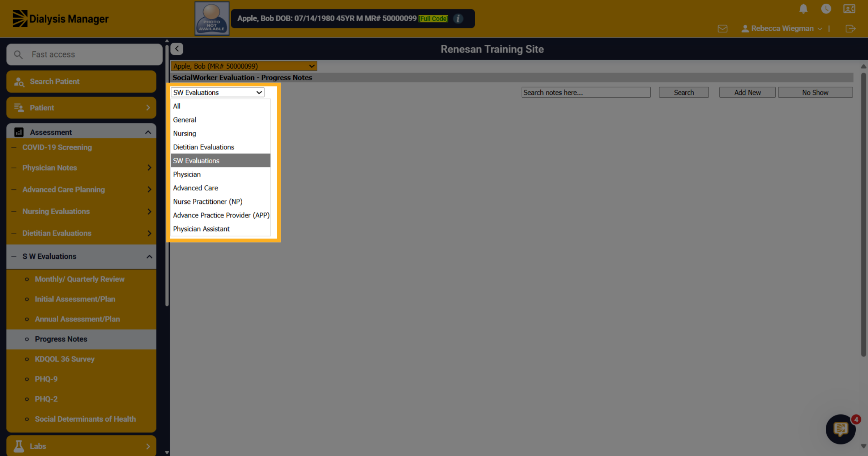This screenshot has height=456, width=868.
Task: Click the Add New button
Action: coord(747,93)
